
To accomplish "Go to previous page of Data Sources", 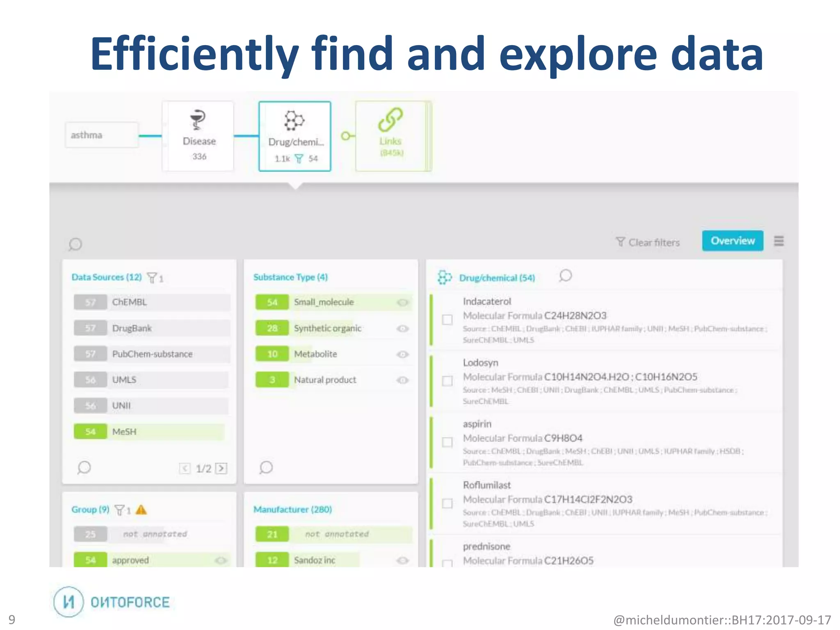I will pos(185,468).
